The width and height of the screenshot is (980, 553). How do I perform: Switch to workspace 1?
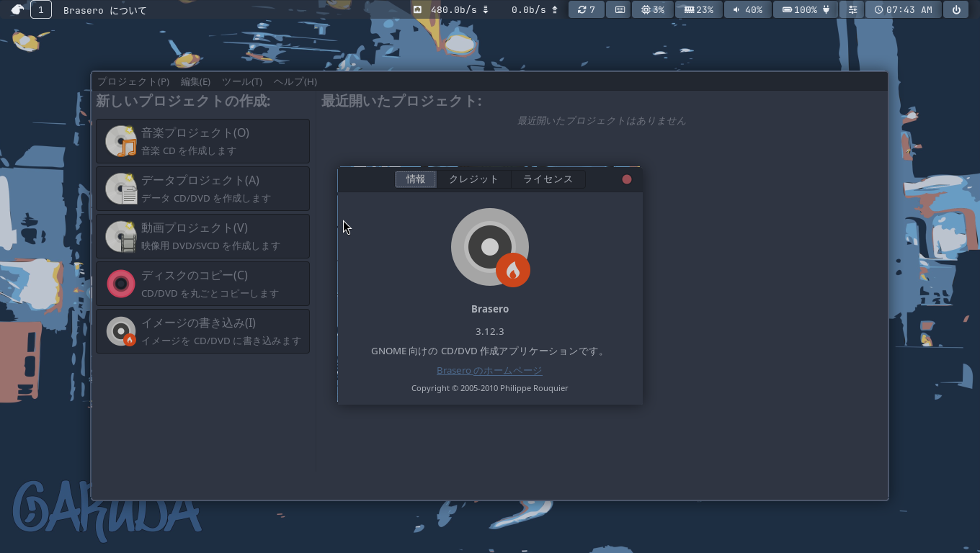(41, 9)
